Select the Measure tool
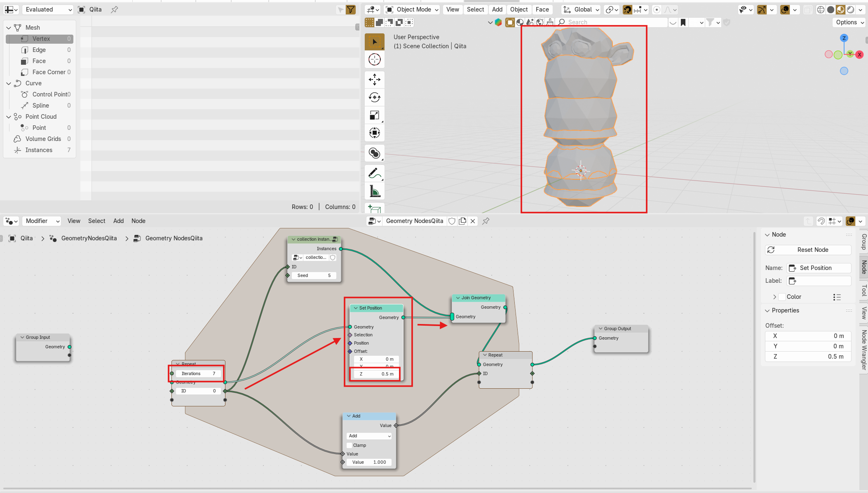The height and width of the screenshot is (493, 868). pos(374,192)
